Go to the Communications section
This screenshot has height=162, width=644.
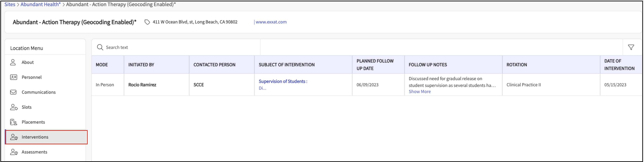(x=39, y=92)
